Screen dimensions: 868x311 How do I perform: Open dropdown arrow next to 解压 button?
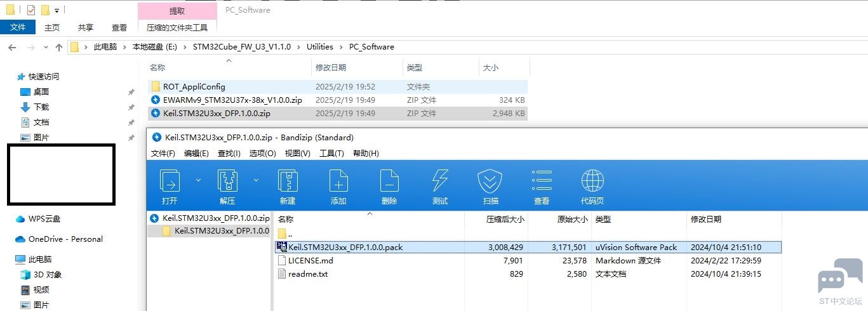[256, 180]
